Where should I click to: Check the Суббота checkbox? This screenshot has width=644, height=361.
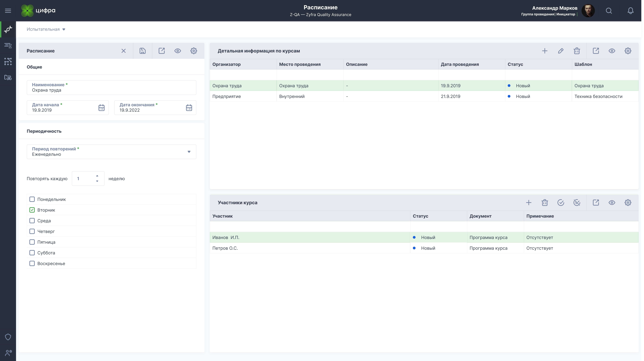pos(32,253)
